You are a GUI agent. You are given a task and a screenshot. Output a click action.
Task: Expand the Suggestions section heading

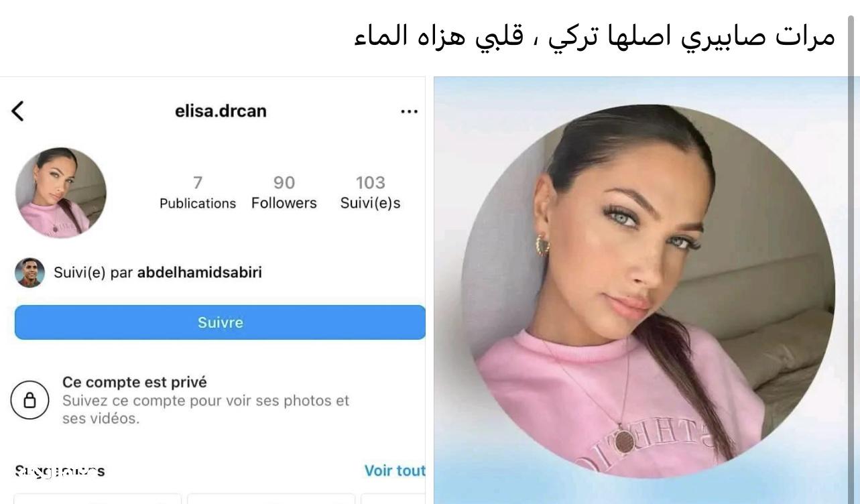pos(60,471)
